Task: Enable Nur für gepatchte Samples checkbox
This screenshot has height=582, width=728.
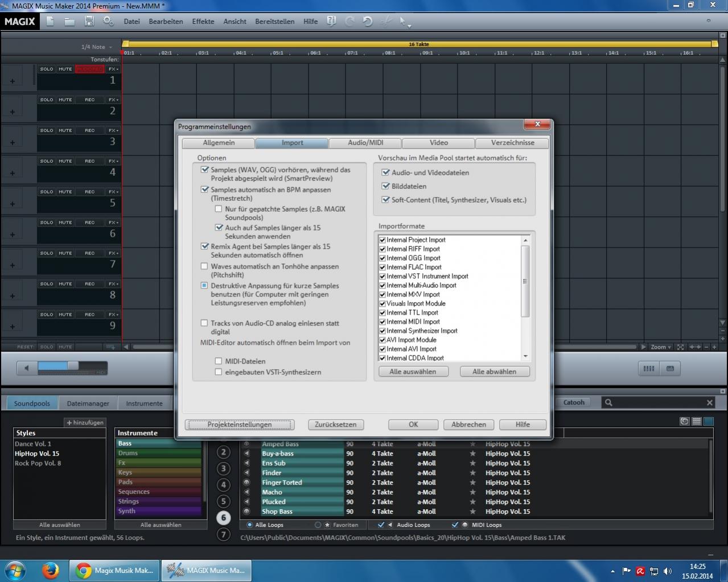Action: [x=219, y=209]
